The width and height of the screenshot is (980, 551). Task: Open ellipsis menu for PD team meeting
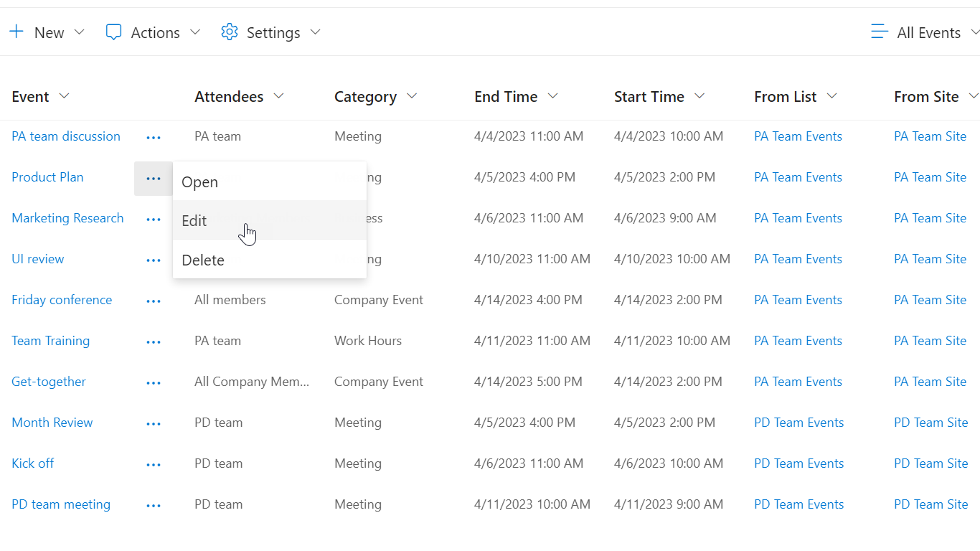tap(154, 505)
